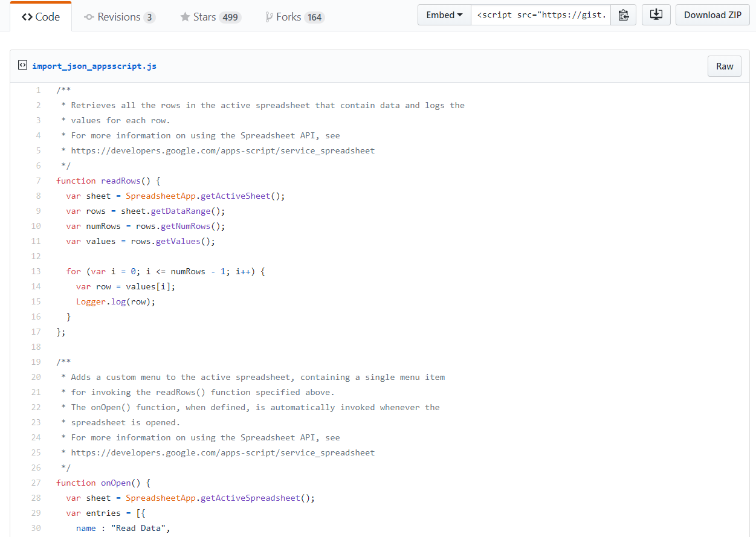
Task: Click the commit icon next to Revisions
Action: pos(89,17)
